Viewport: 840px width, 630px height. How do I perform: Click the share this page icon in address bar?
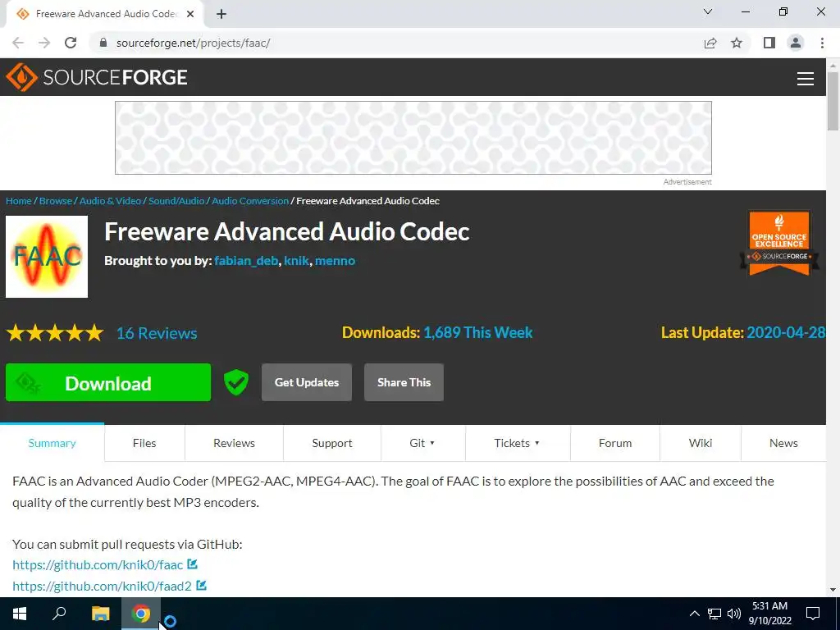(710, 43)
